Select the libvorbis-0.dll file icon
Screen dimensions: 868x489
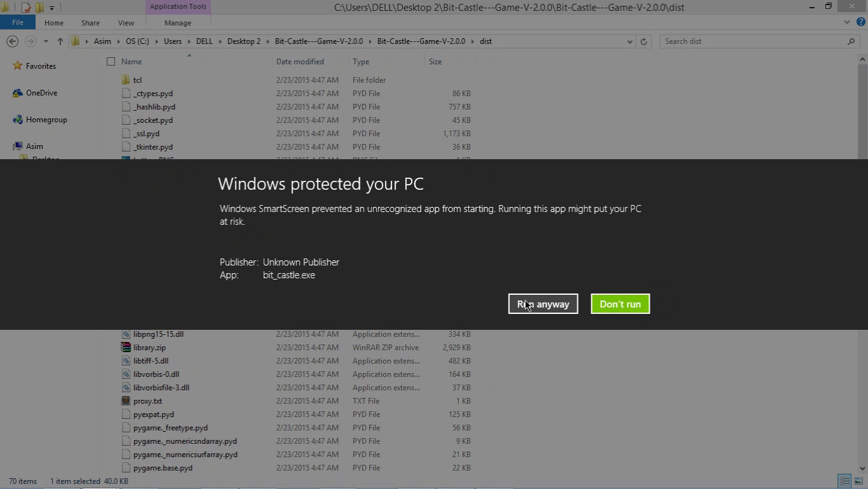(126, 374)
